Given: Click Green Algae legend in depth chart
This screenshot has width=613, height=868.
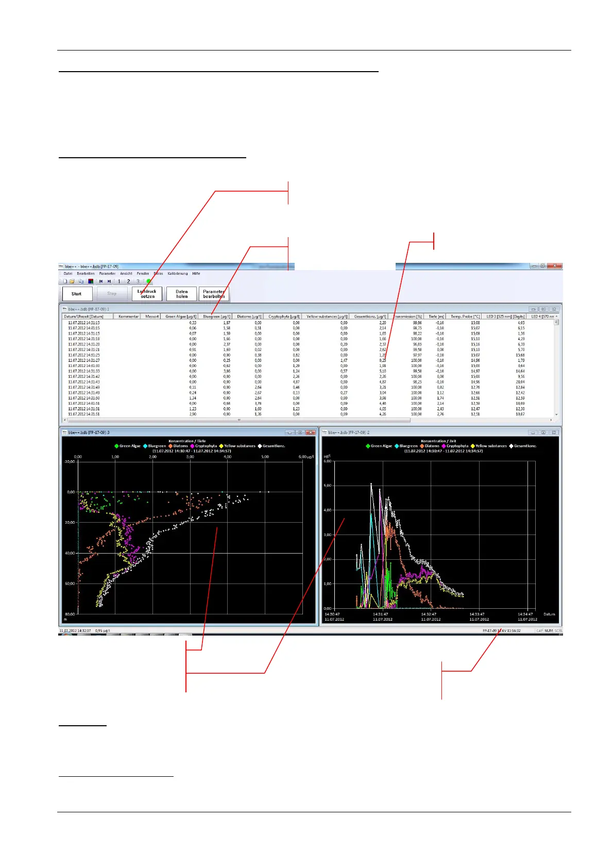Looking at the screenshot, I should pos(127,446).
